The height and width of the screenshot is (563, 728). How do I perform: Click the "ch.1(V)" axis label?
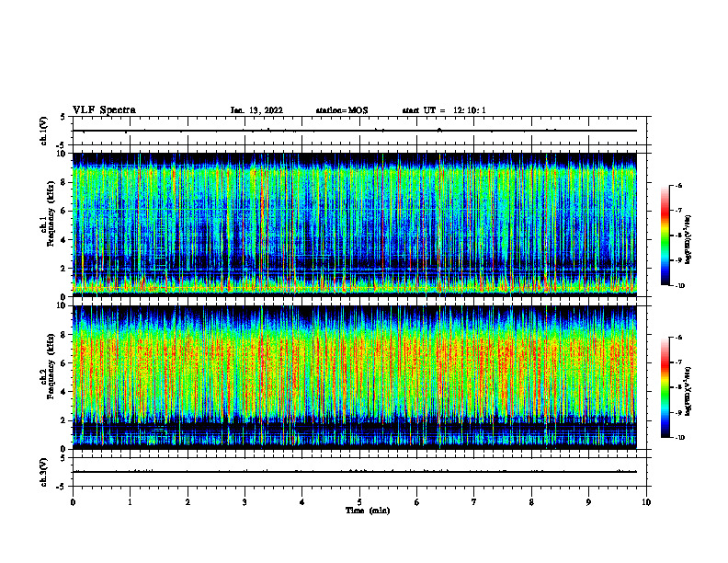pyautogui.click(x=43, y=131)
